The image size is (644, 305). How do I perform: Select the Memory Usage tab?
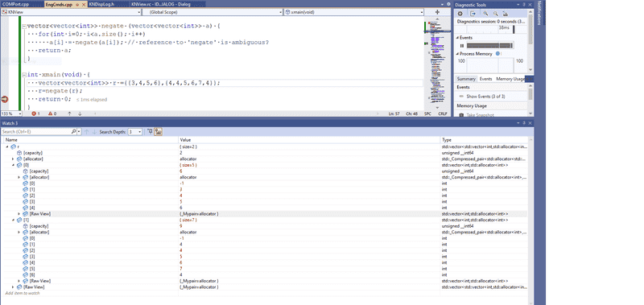pos(510,79)
